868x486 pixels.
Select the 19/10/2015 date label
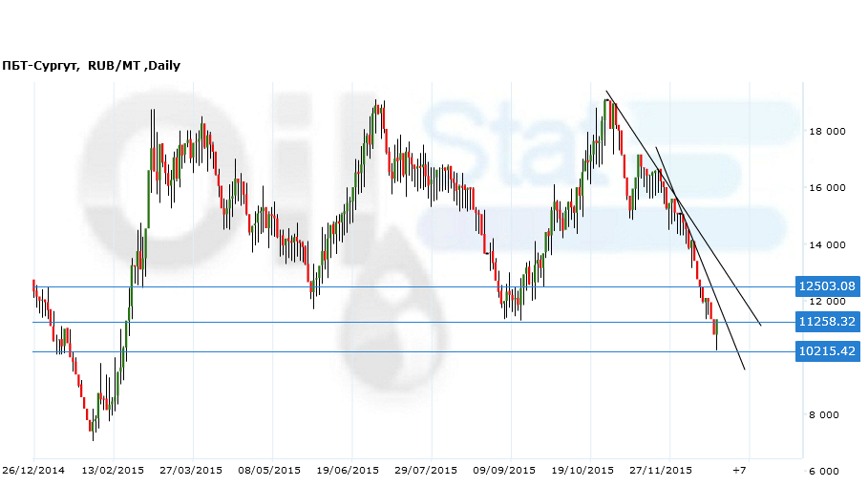pyautogui.click(x=583, y=471)
